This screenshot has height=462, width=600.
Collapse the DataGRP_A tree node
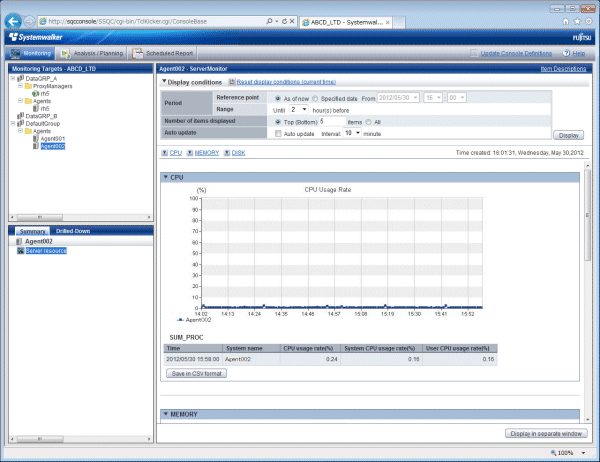(x=13, y=78)
